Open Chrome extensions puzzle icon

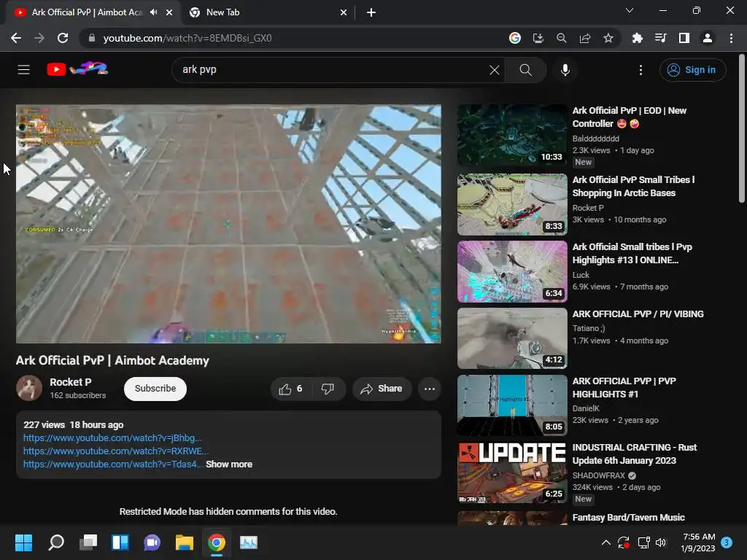point(637,38)
